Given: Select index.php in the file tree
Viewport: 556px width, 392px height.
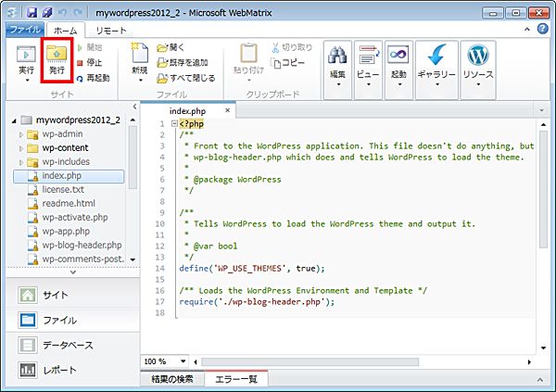Looking at the screenshot, I should point(69,176).
